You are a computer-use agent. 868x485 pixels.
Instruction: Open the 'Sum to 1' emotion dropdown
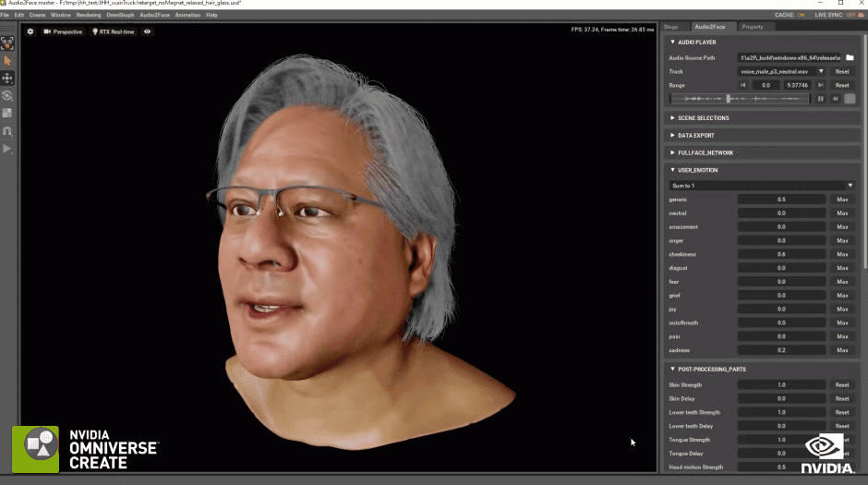(x=762, y=186)
